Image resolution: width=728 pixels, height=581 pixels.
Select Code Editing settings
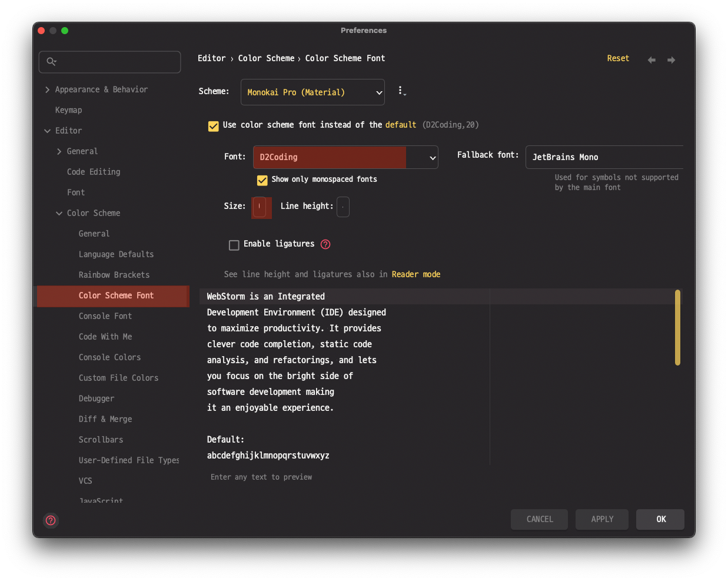point(94,172)
